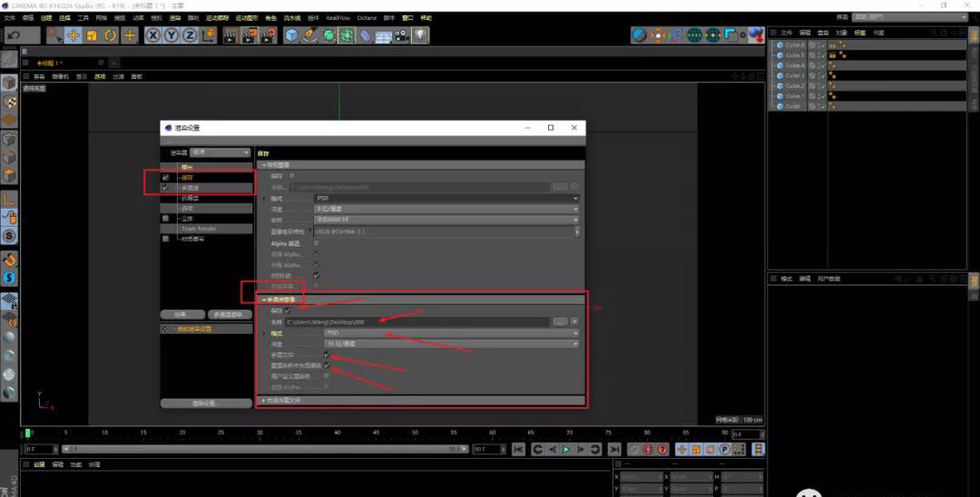The width and height of the screenshot is (980, 497).
Task: Open the renderer dropdown in render settings
Action: point(220,152)
